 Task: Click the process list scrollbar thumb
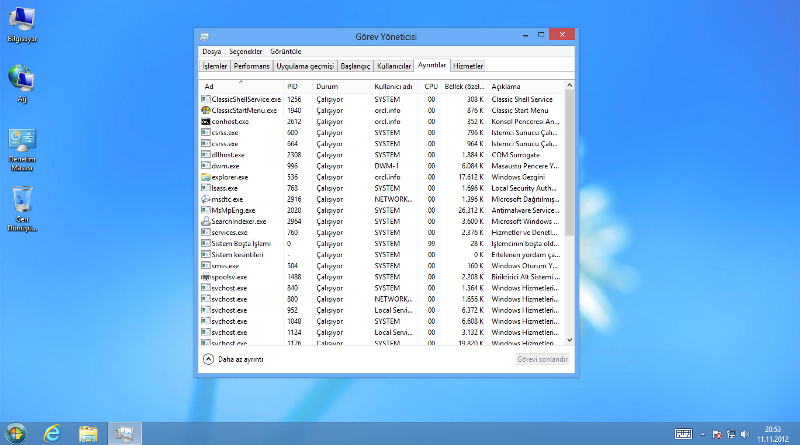click(569, 163)
